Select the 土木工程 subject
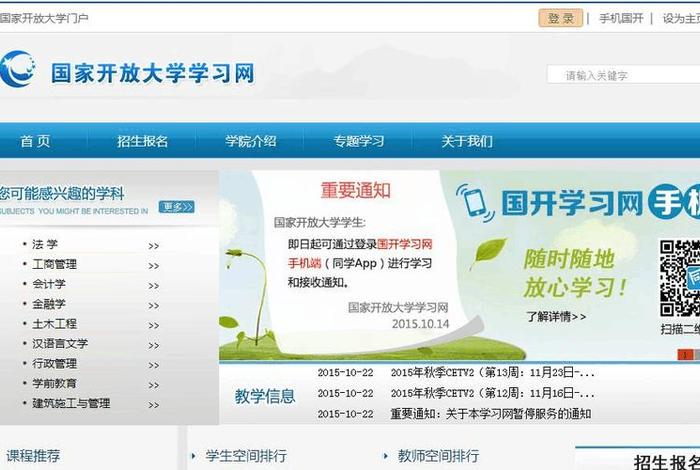 (x=54, y=324)
